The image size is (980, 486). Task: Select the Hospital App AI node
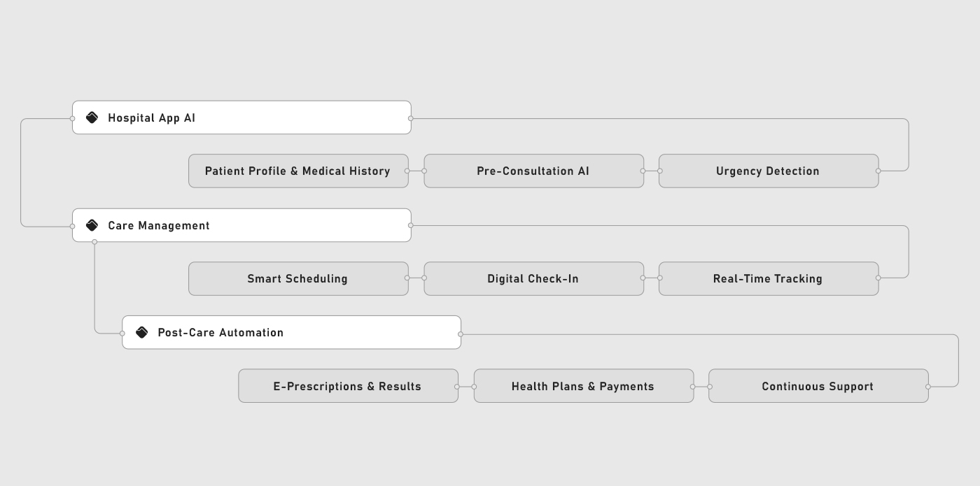point(241,117)
